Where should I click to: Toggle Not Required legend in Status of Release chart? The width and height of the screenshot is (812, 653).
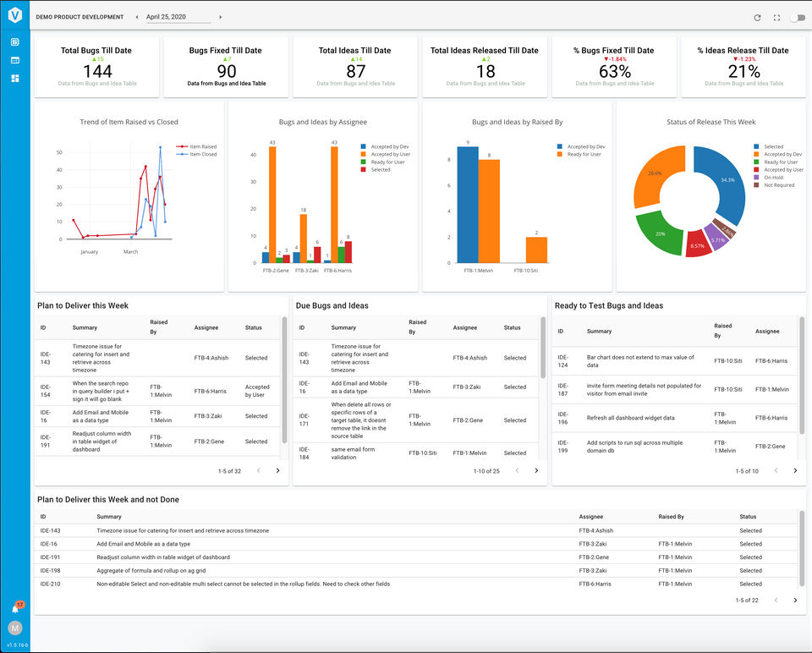pos(774,185)
